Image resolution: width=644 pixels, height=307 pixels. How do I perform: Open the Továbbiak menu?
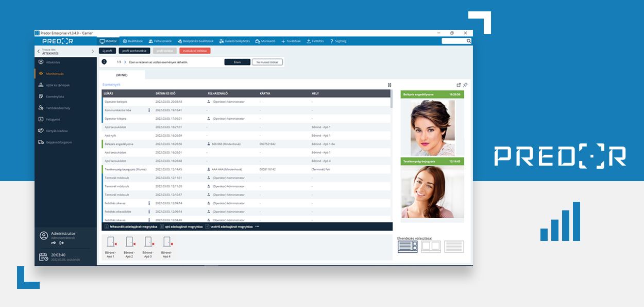[291, 41]
